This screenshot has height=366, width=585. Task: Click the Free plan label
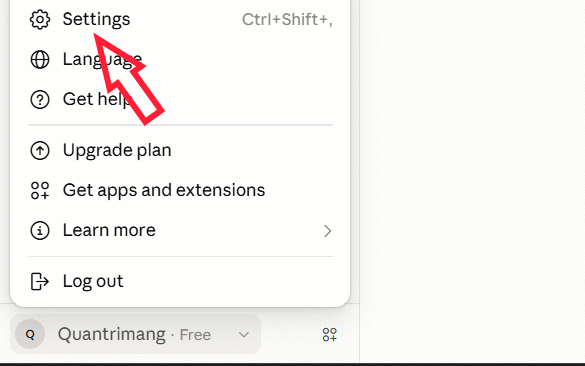pos(195,335)
